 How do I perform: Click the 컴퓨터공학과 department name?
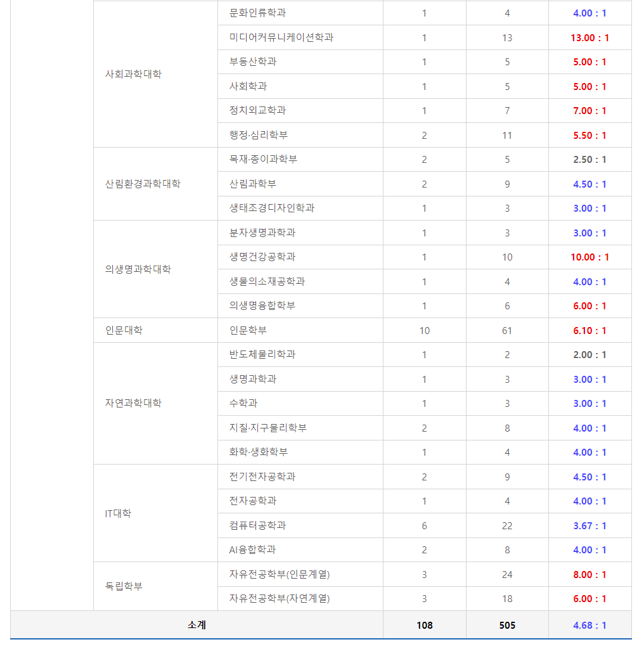tap(256, 525)
